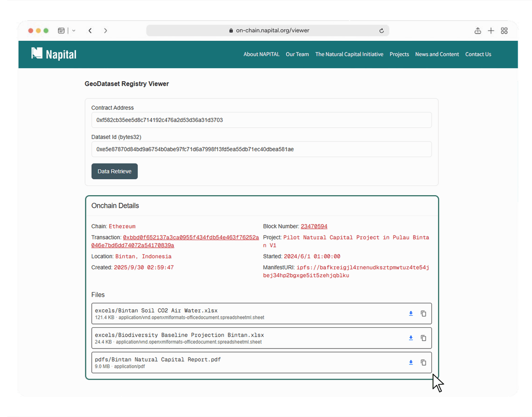Show the tab overview grid

point(504,31)
